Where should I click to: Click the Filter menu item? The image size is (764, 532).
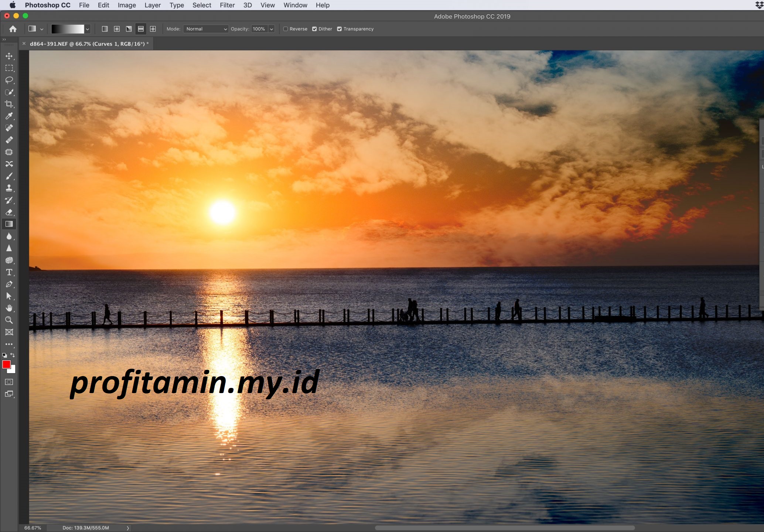pos(226,6)
